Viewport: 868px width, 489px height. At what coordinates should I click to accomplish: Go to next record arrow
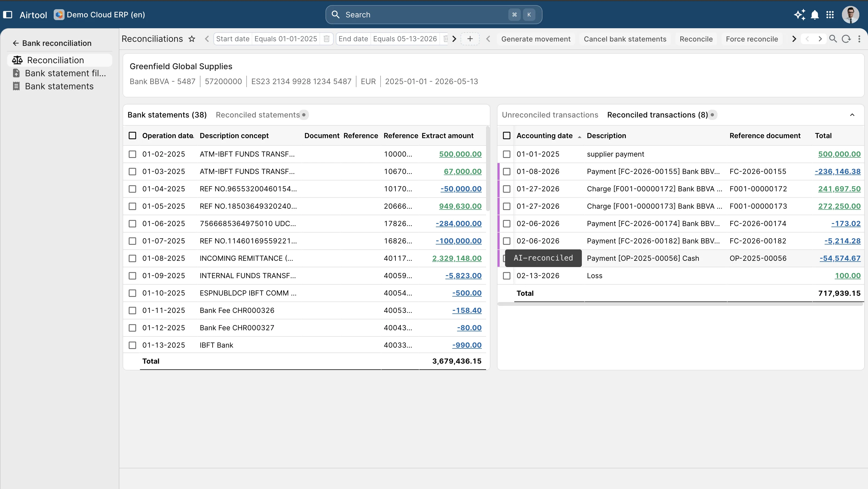point(820,39)
